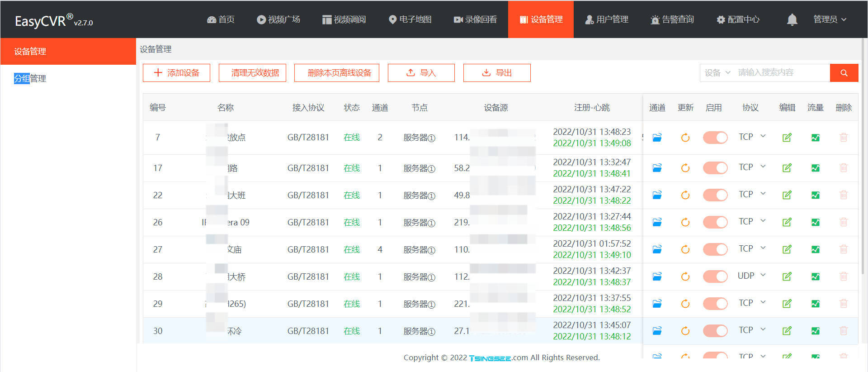Open protocol dropdown for device 26

pyautogui.click(x=752, y=222)
